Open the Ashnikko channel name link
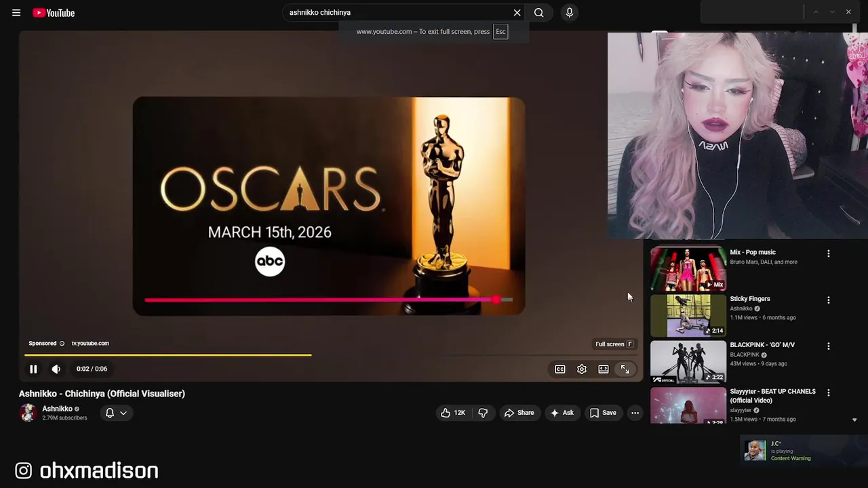 tap(57, 409)
